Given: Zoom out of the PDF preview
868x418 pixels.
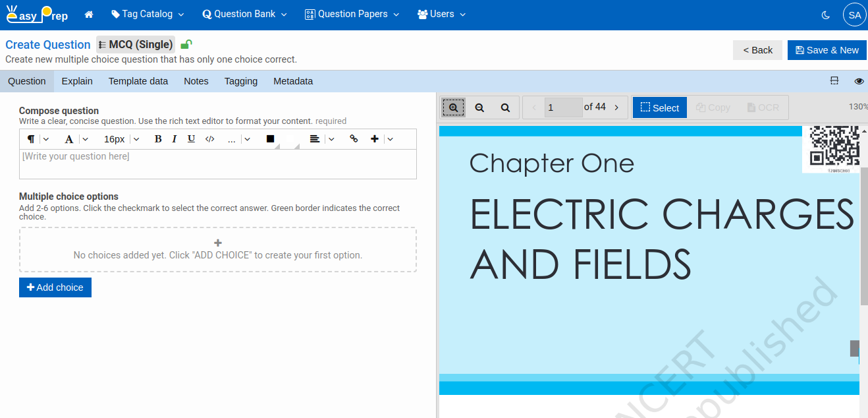Looking at the screenshot, I should pos(479,107).
